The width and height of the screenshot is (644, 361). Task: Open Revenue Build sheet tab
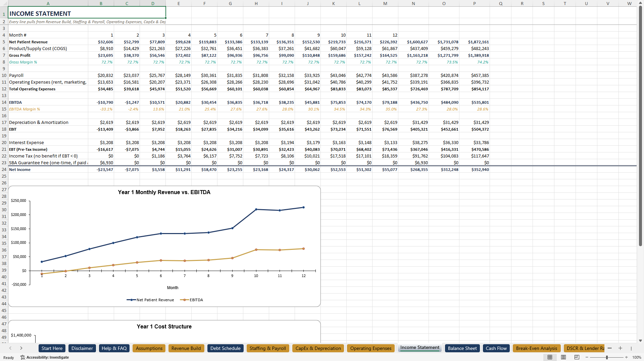(186, 348)
